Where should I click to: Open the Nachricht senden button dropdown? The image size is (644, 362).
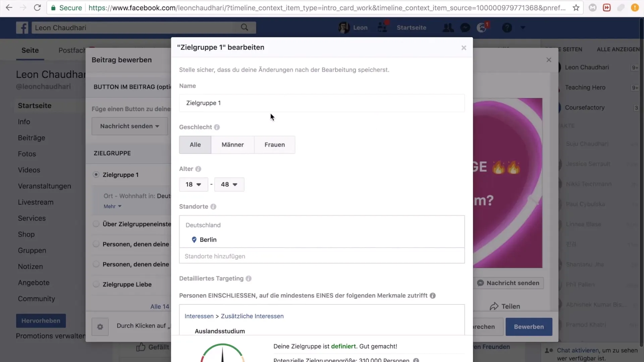coord(129,126)
